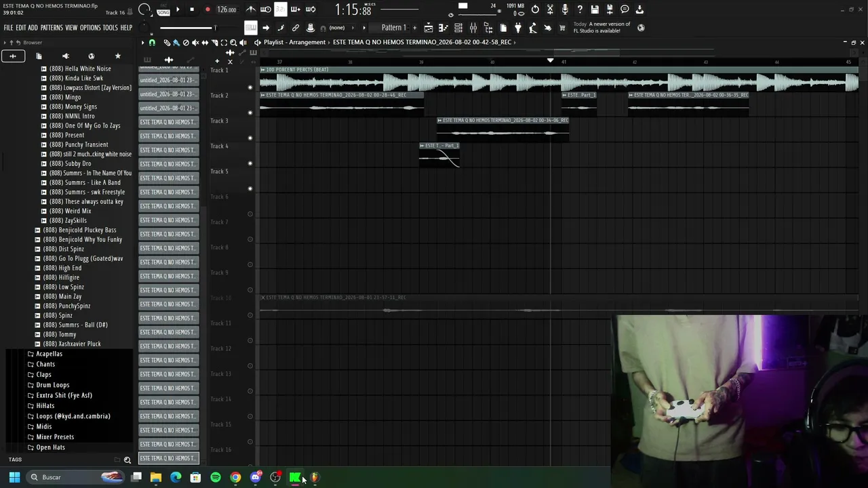Open the EDIT menu
The width and height of the screenshot is (868, 488).
[x=21, y=28]
